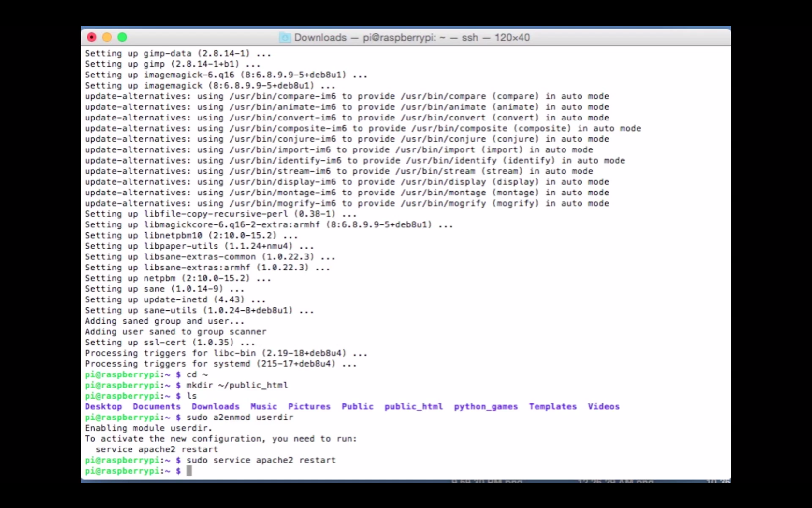
Task: Click the Music directory name
Action: [x=264, y=406]
